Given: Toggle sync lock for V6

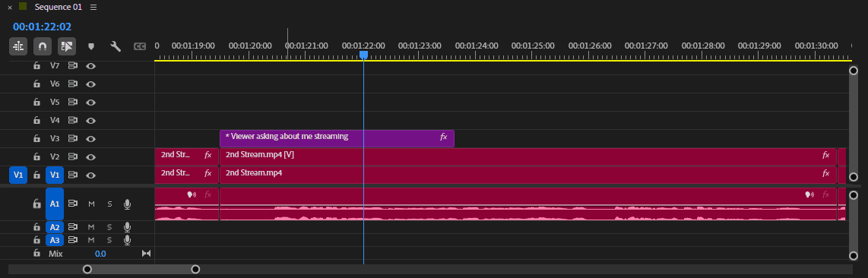Looking at the screenshot, I should click(72, 84).
